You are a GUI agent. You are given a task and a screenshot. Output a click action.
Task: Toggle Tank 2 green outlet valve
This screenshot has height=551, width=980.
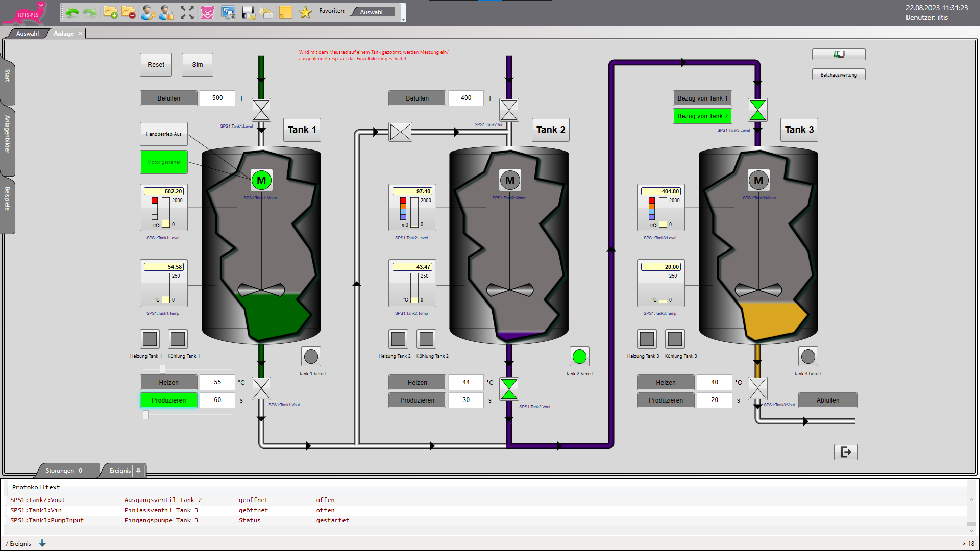click(x=509, y=389)
